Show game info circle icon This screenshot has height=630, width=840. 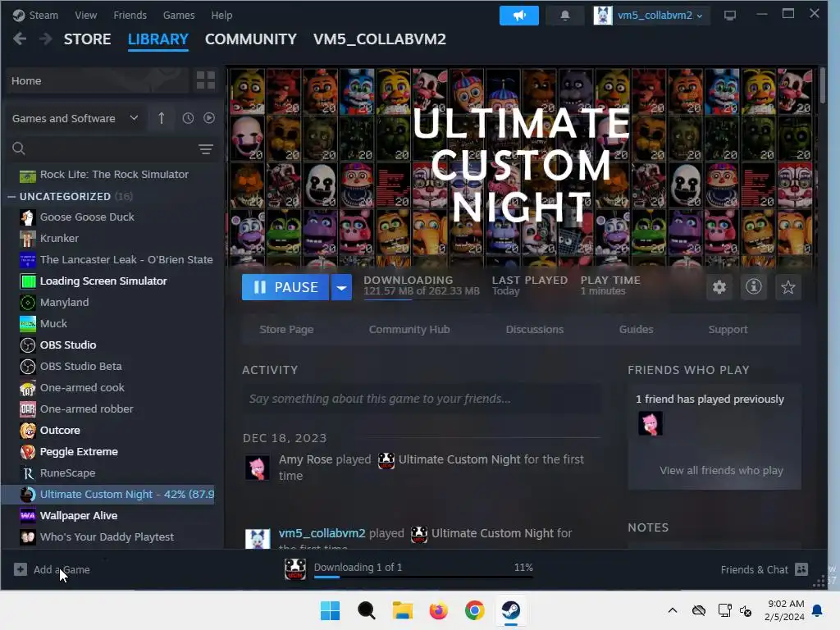pyautogui.click(x=754, y=287)
